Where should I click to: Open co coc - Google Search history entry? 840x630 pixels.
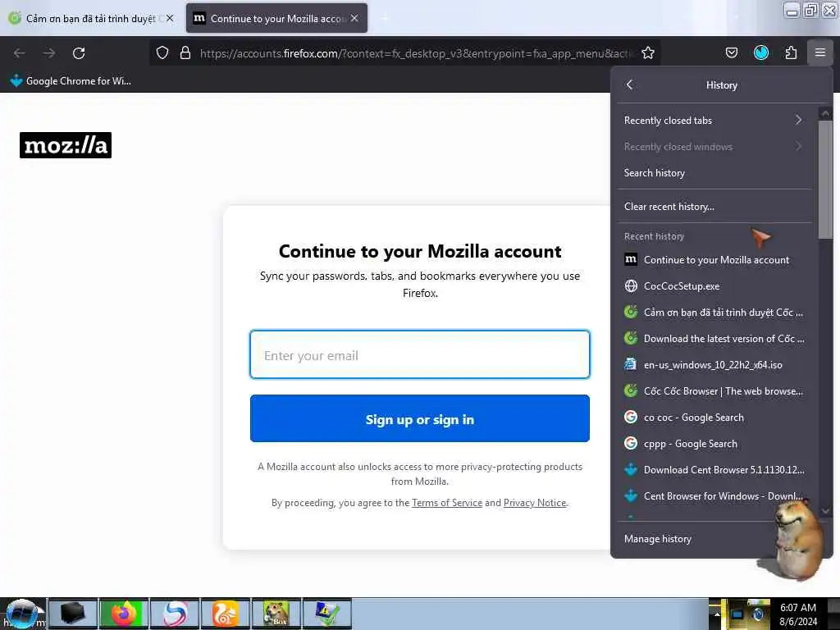coord(714,418)
